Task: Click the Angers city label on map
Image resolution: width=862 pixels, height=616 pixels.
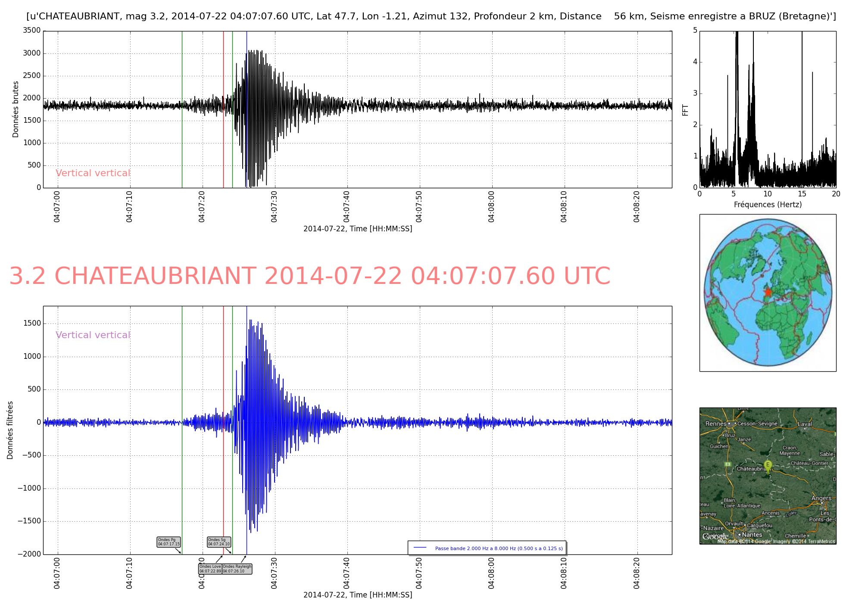Action: coord(821,498)
